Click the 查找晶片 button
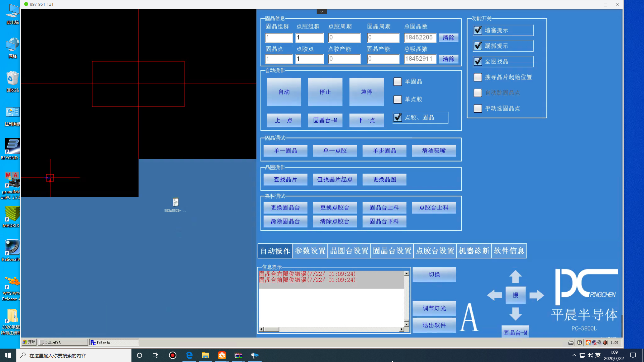 (285, 179)
